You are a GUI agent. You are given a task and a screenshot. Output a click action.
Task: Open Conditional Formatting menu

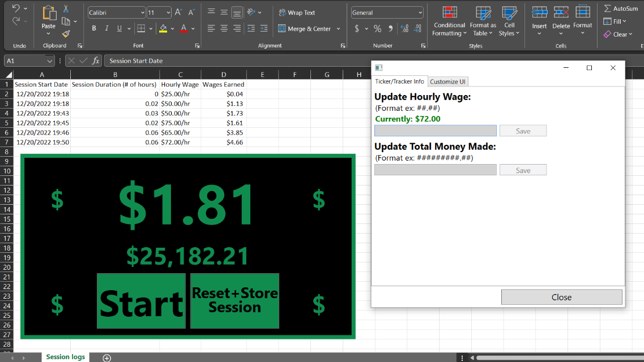[x=449, y=21]
